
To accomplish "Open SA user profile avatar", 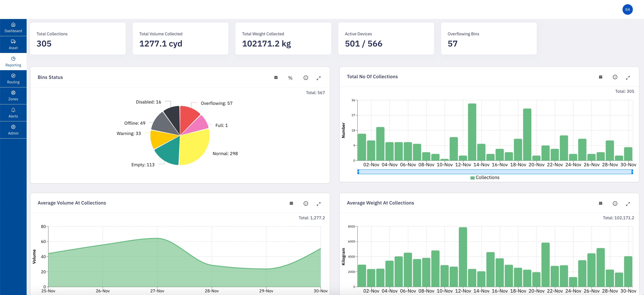I will point(627,9).
